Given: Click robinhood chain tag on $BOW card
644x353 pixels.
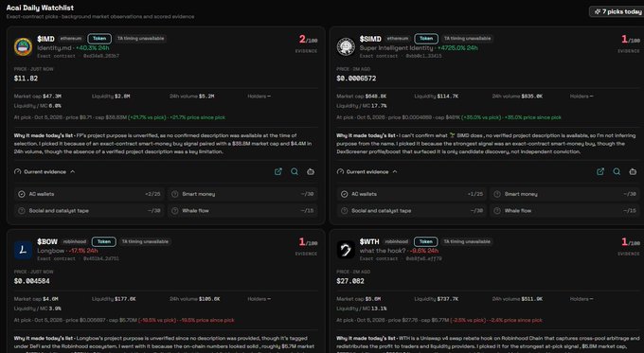Looking at the screenshot, I should point(75,241).
